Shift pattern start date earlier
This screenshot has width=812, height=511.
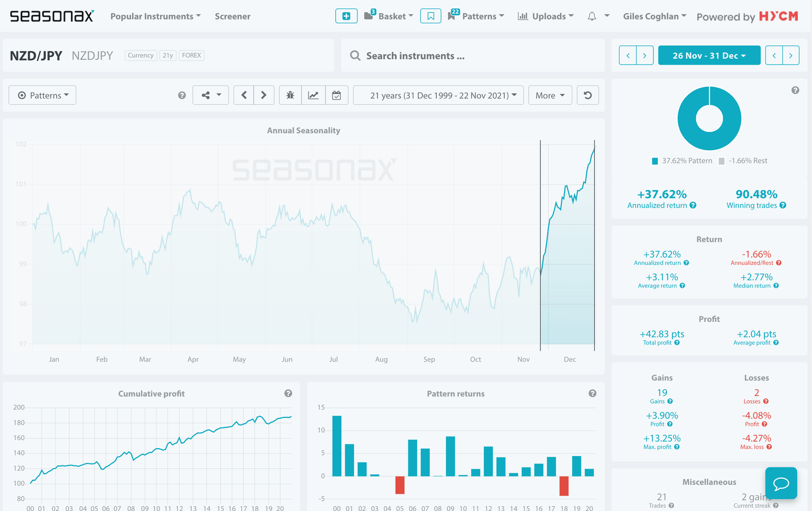[x=628, y=56]
